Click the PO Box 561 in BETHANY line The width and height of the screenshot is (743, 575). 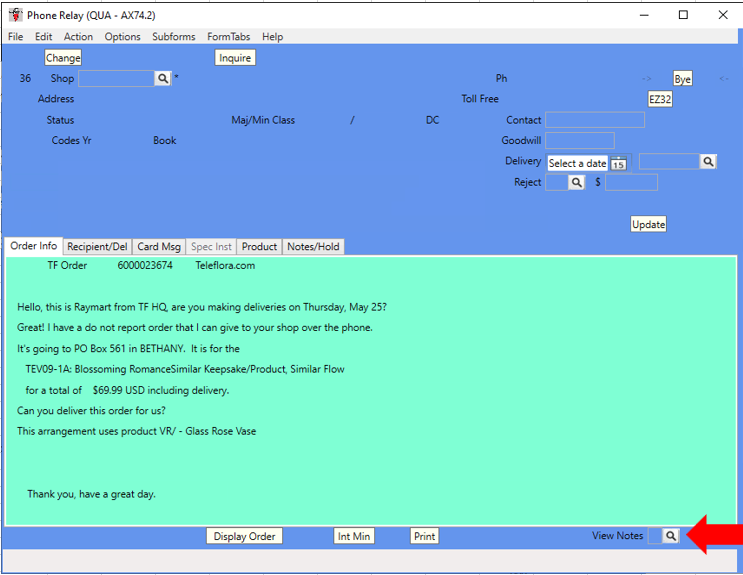128,348
